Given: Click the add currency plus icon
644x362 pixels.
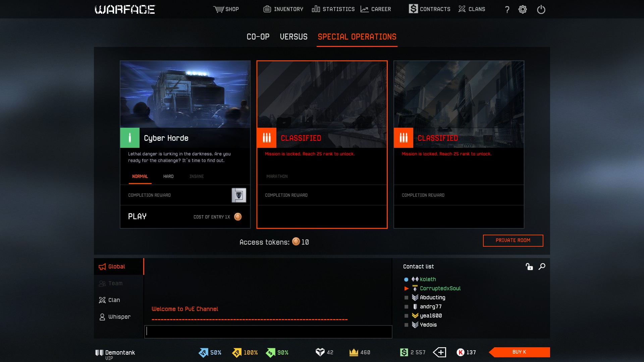Looking at the screenshot, I should click(x=439, y=352).
